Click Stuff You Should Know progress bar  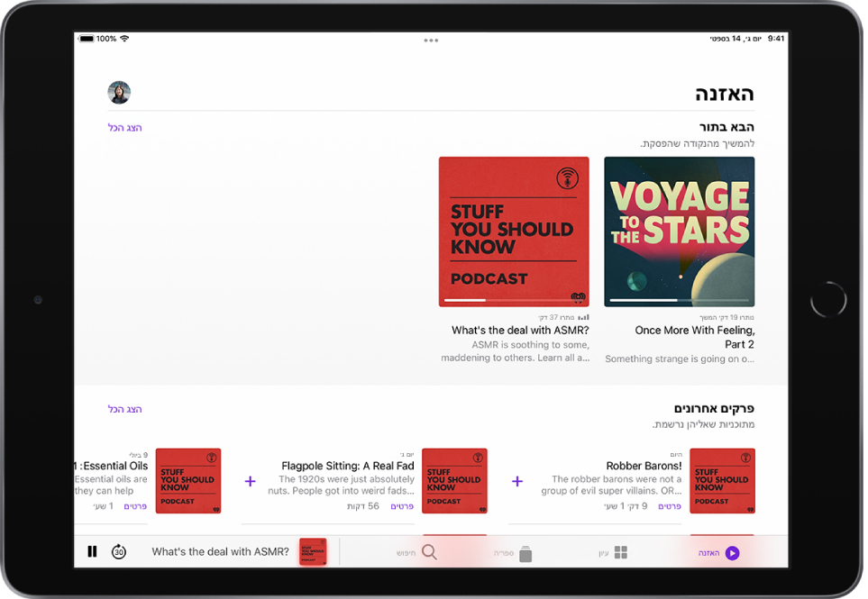(x=514, y=300)
